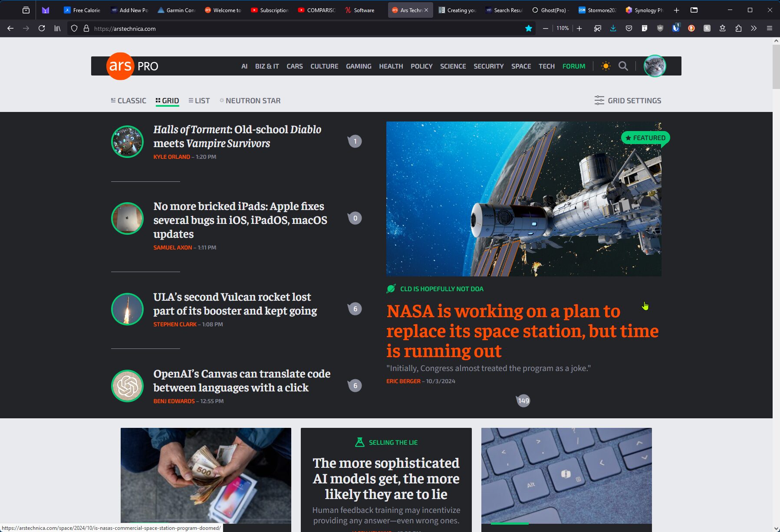Image resolution: width=780 pixels, height=532 pixels.
Task: Open the site search magnifier icon
Action: click(x=623, y=66)
